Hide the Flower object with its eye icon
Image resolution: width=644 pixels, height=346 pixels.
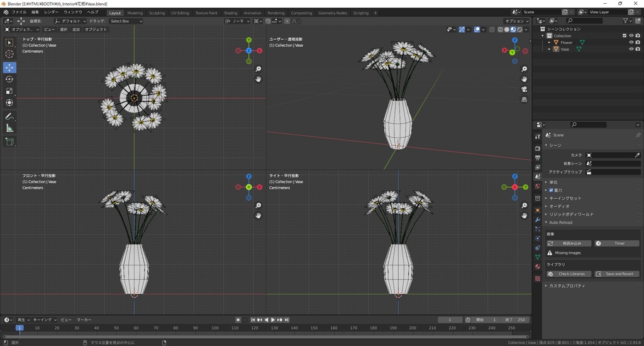click(631, 42)
